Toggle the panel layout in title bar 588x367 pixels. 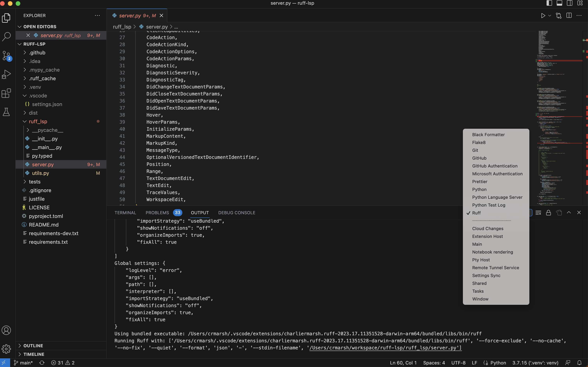tap(560, 3)
